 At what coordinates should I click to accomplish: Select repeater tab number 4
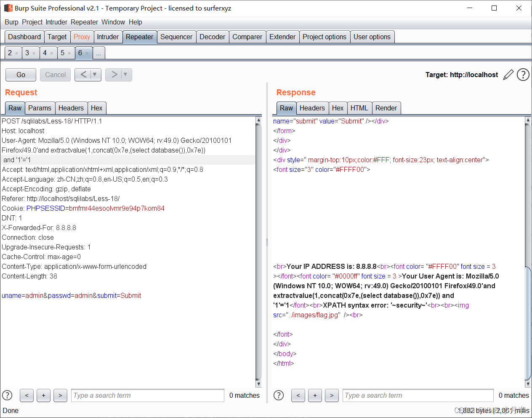click(x=45, y=53)
